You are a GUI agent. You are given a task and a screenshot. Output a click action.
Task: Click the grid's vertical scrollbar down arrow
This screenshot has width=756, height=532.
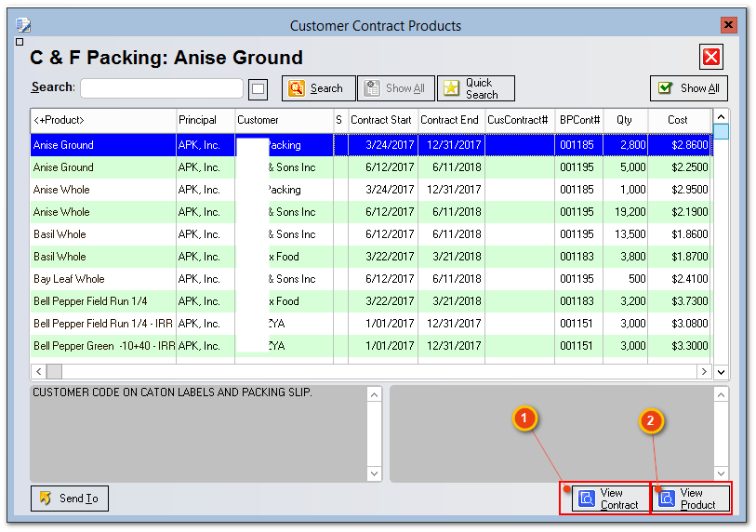click(721, 372)
